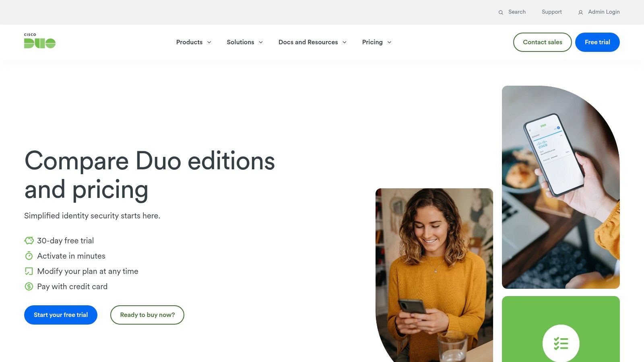Click the Ready to buy now? button
Image resolution: width=644 pixels, height=362 pixels.
click(x=147, y=315)
